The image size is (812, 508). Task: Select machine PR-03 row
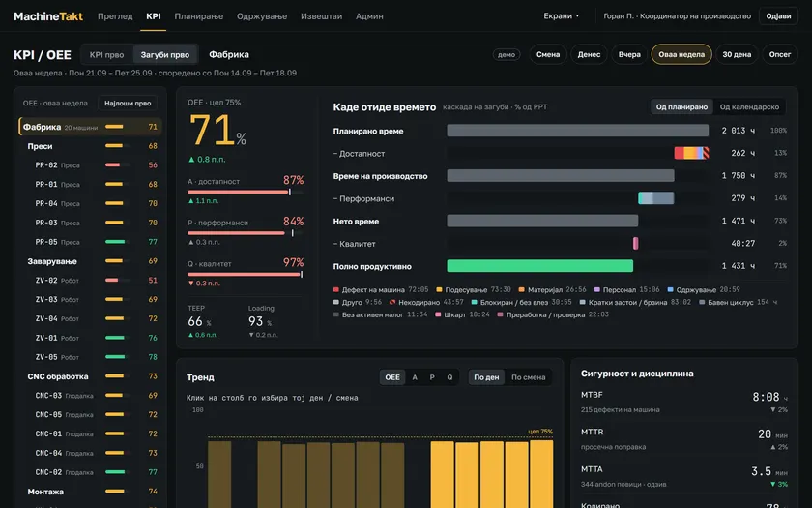pos(90,223)
